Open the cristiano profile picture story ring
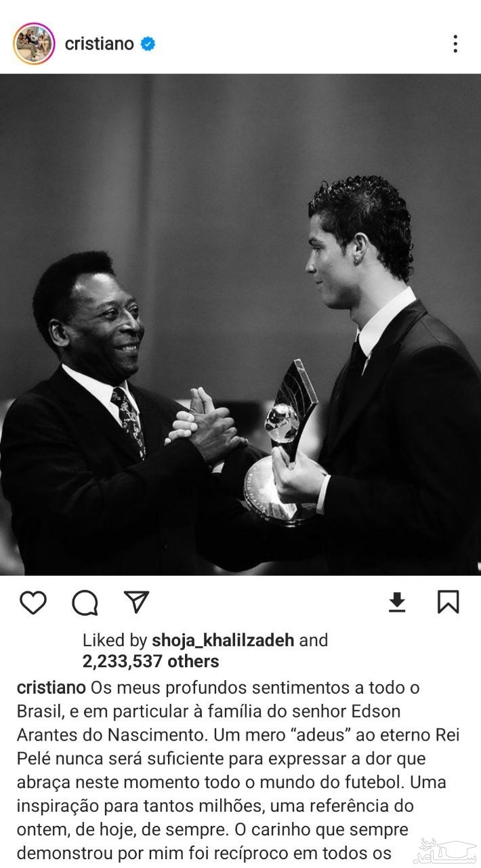 [34, 44]
